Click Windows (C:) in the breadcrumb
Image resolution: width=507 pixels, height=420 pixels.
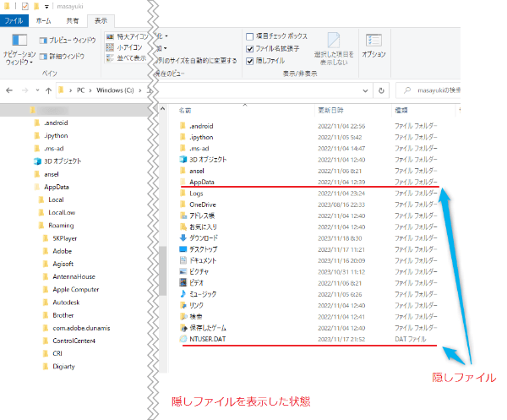(x=115, y=90)
